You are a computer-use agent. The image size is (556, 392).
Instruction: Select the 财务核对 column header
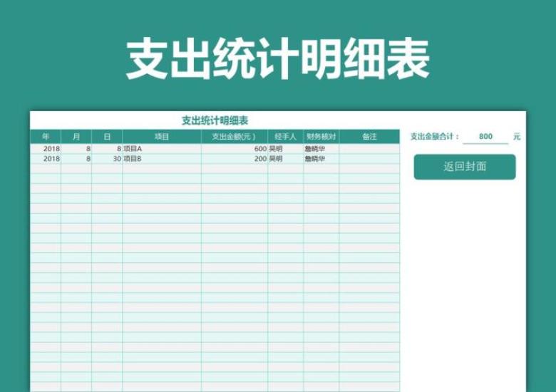[321, 136]
